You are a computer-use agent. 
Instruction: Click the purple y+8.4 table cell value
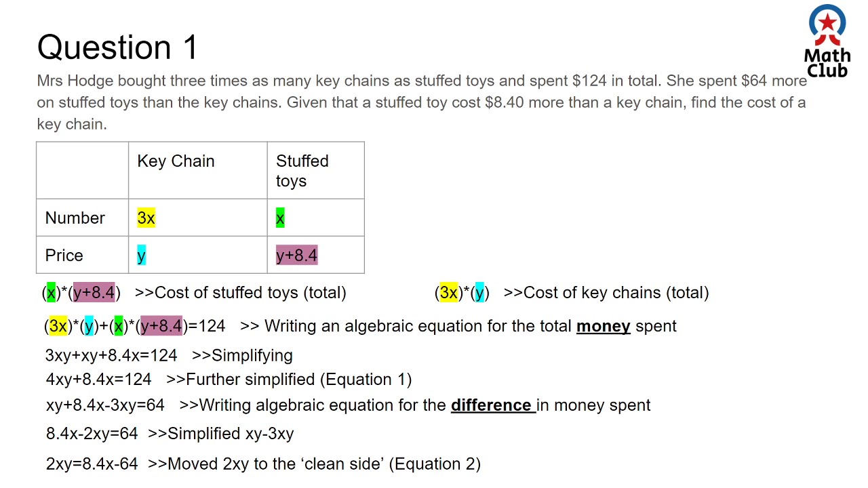296,256
